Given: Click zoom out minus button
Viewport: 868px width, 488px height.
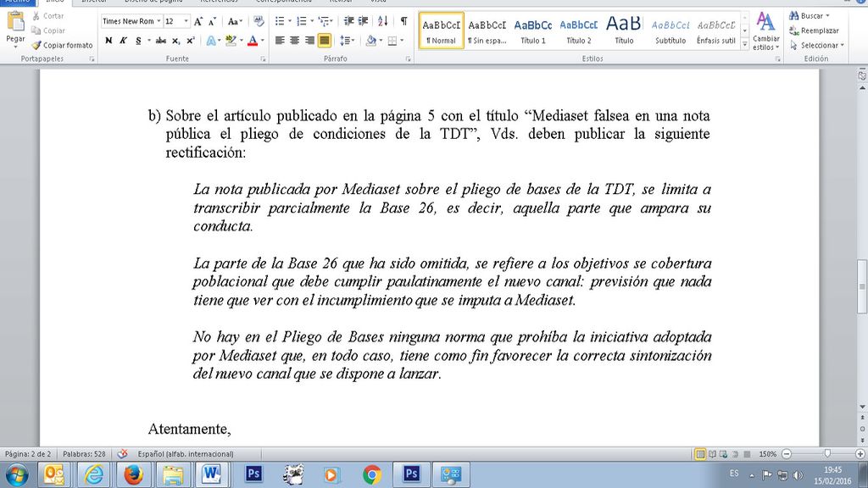Looking at the screenshot, I should [787, 454].
